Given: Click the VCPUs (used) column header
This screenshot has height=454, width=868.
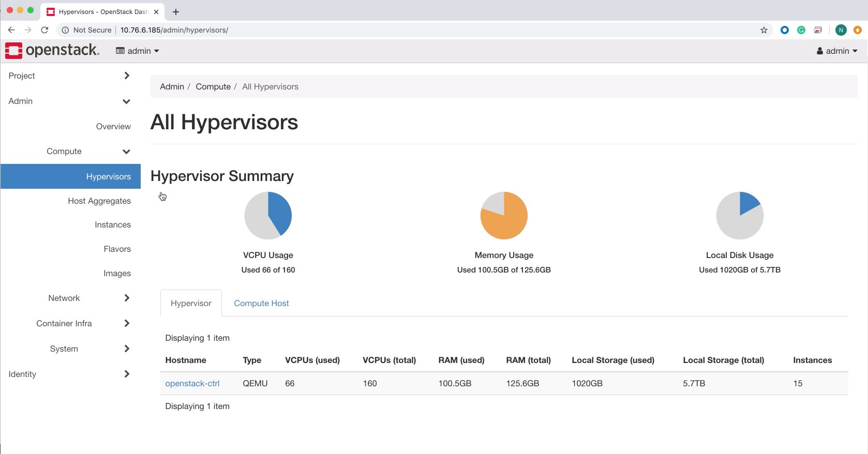Looking at the screenshot, I should click(x=312, y=360).
